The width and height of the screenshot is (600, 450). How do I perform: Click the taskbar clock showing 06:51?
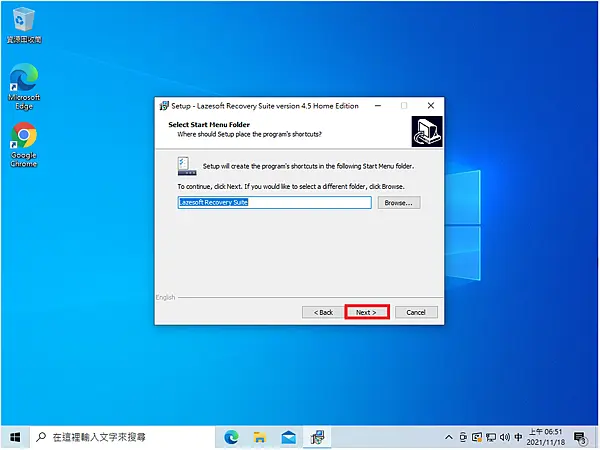[546, 437]
